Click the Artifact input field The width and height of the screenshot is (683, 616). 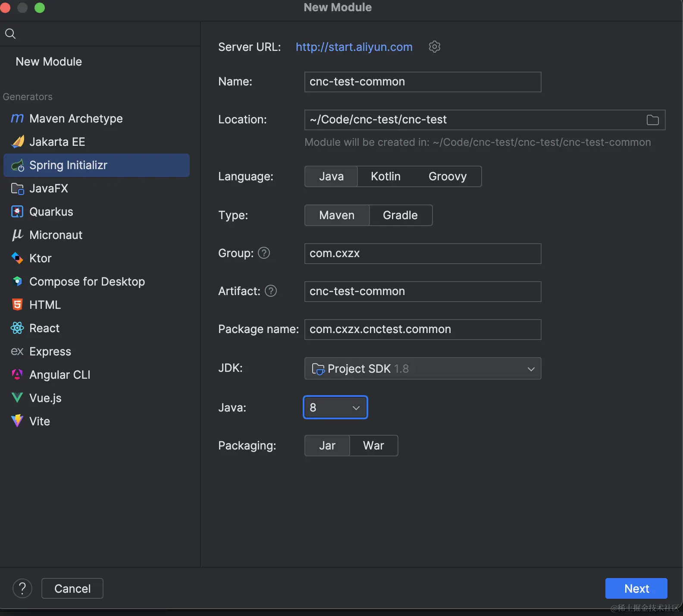[x=423, y=292]
